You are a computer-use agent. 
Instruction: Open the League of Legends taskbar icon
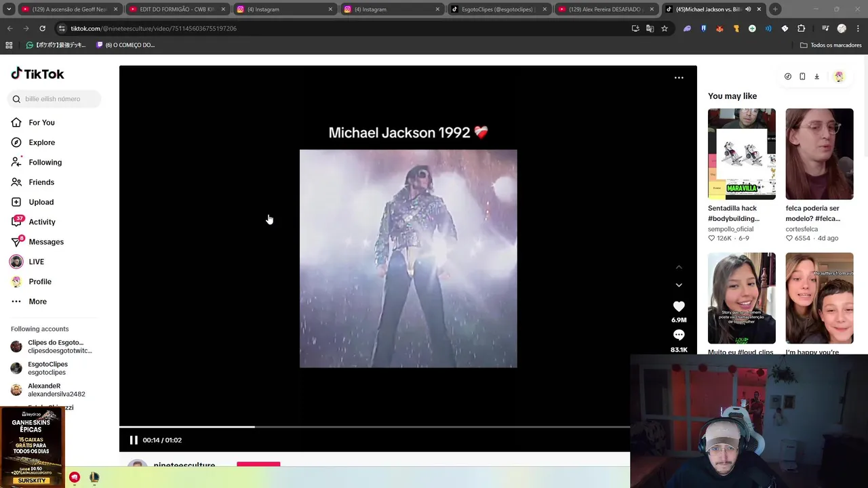pyautogui.click(x=94, y=478)
